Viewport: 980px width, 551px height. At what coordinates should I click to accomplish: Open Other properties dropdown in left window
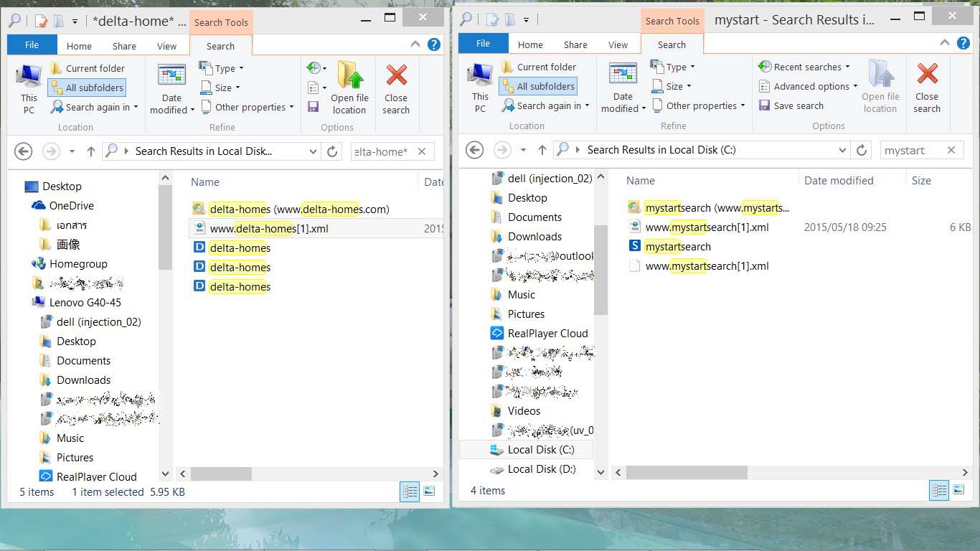[247, 107]
